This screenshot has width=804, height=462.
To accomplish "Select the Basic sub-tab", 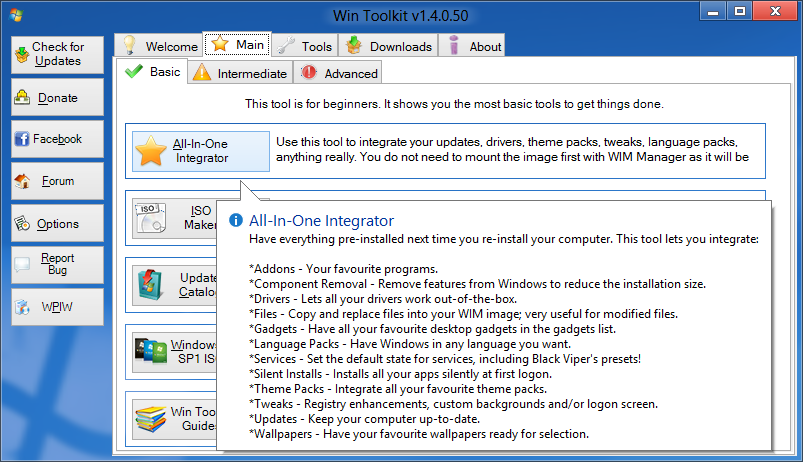I will [x=153, y=72].
